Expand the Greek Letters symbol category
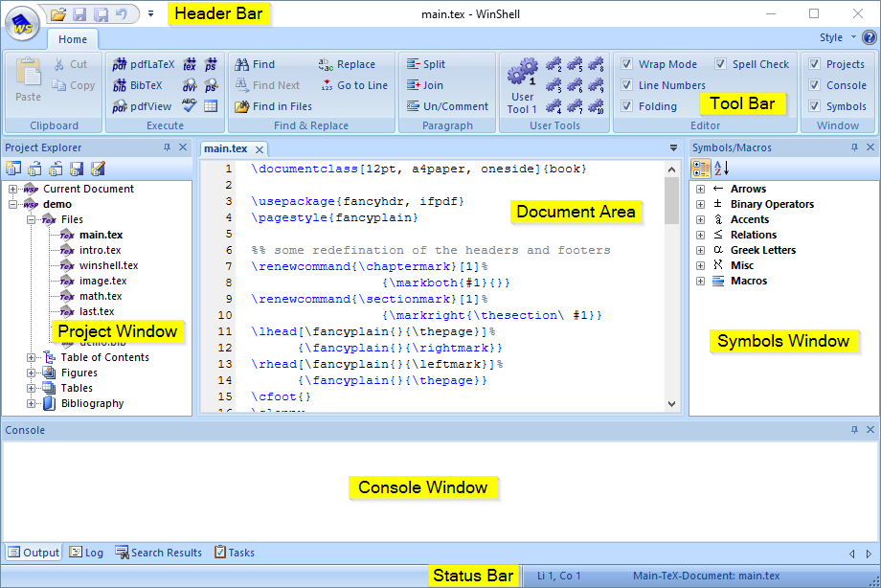 700,250
